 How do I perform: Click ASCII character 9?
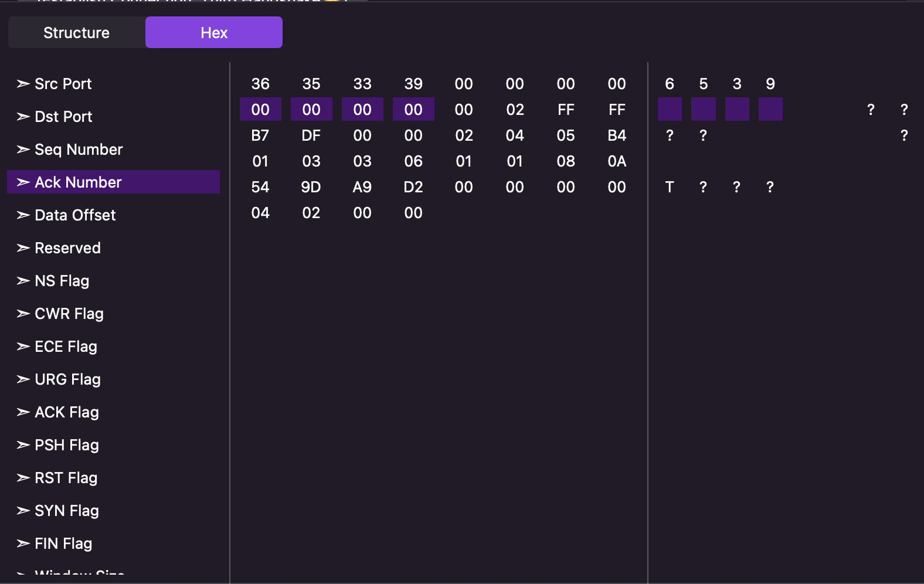click(x=770, y=84)
